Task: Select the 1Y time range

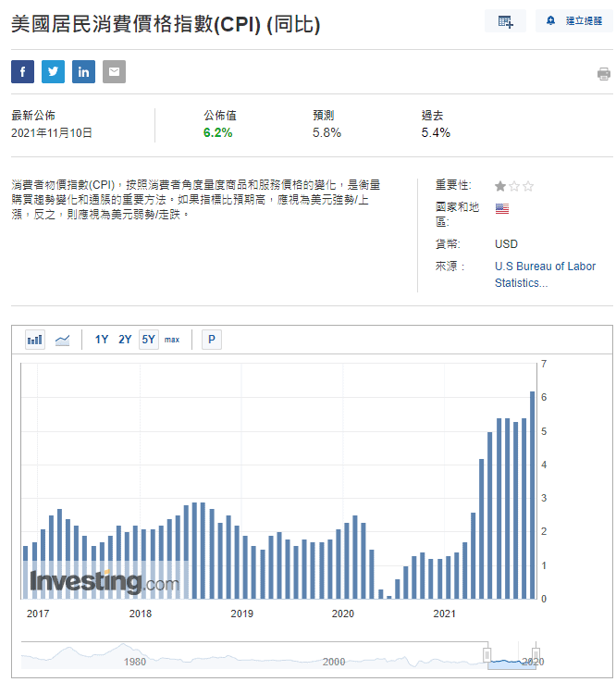Action: tap(102, 340)
